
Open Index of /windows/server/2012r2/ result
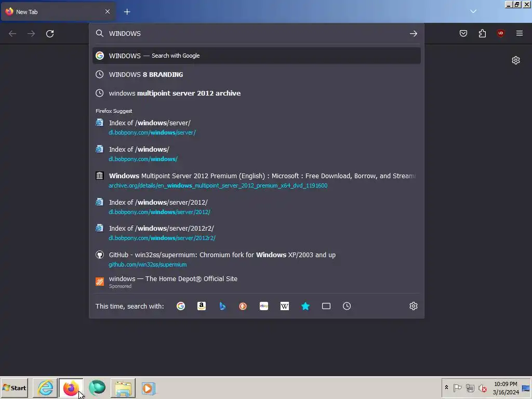(x=257, y=233)
